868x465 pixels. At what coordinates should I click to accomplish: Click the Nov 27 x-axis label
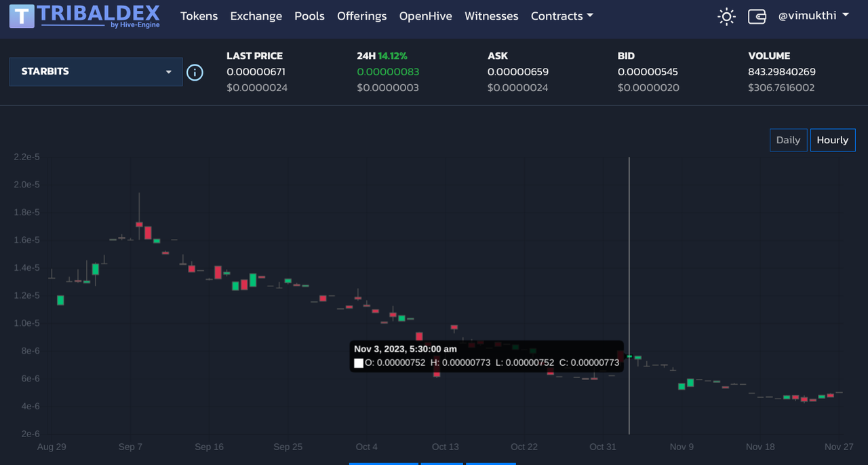(x=839, y=447)
